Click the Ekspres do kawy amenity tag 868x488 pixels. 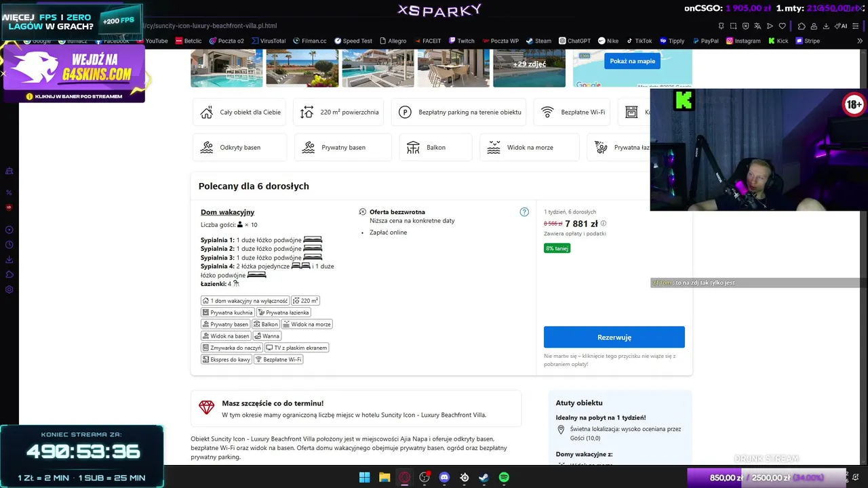point(226,359)
